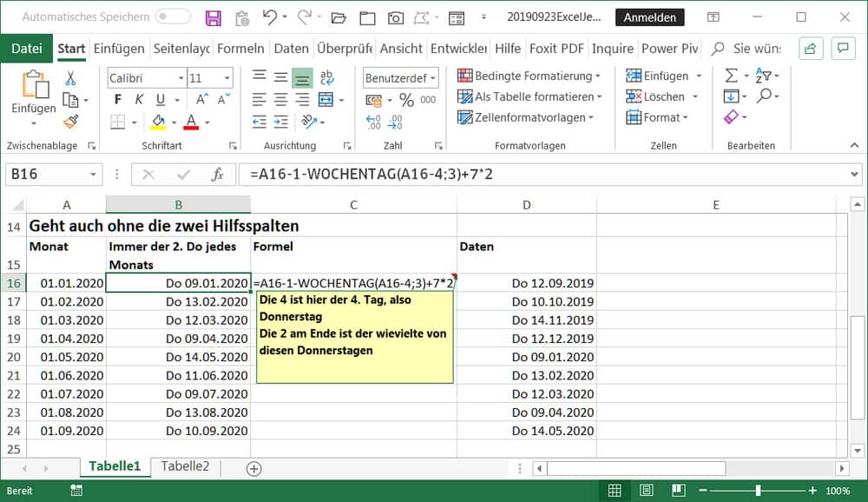Toggle the Automatisches Speichern switch

(173, 17)
